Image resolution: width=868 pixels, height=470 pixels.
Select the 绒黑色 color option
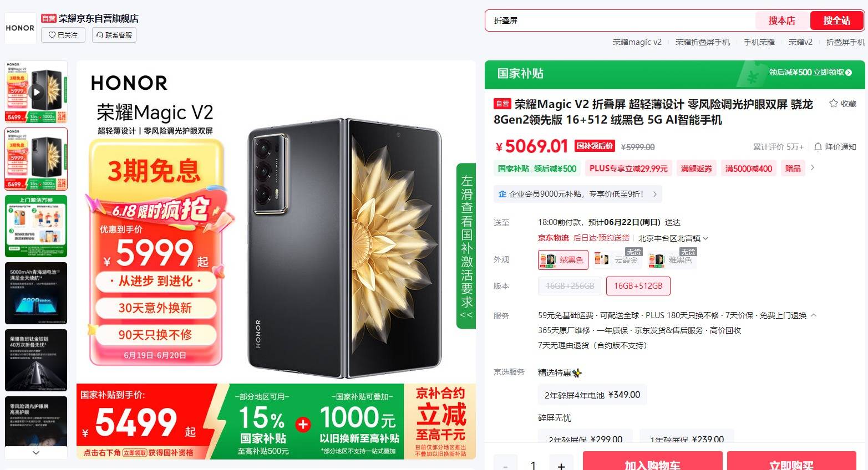click(563, 259)
